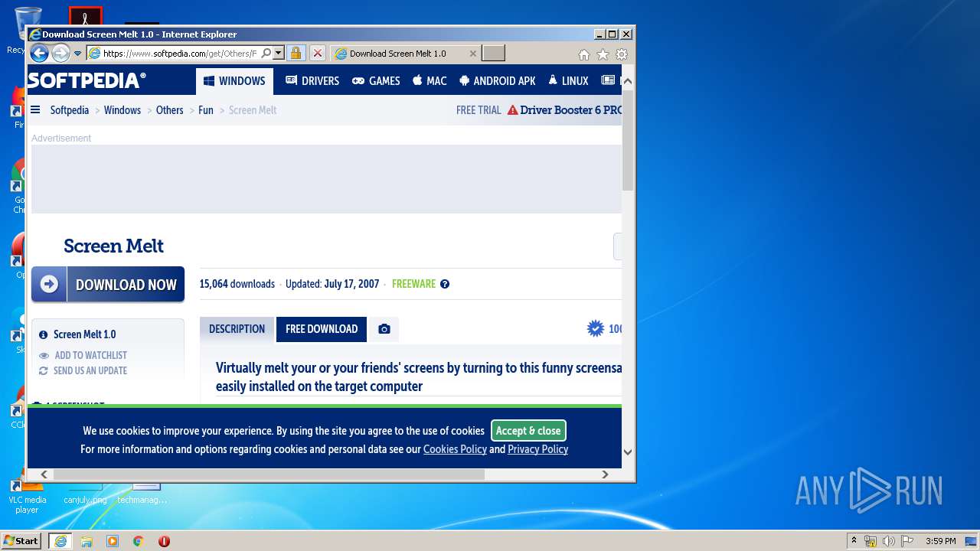Click the network tray icon

(x=871, y=541)
